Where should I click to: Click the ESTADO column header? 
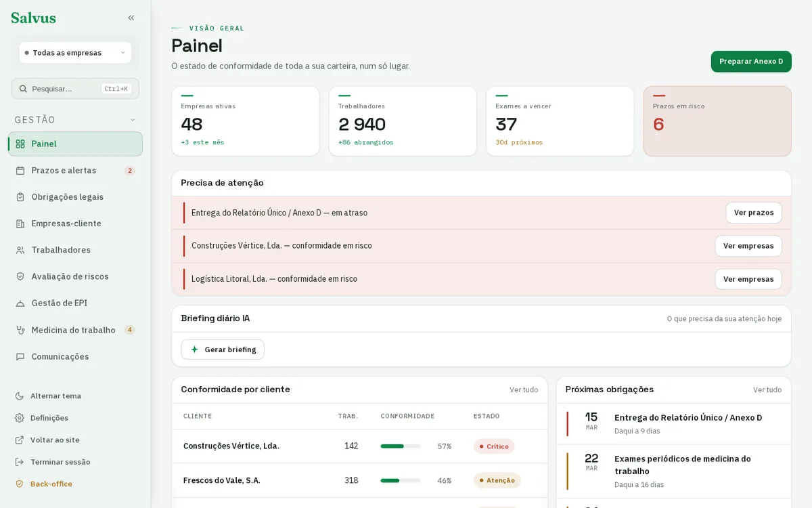(487, 416)
